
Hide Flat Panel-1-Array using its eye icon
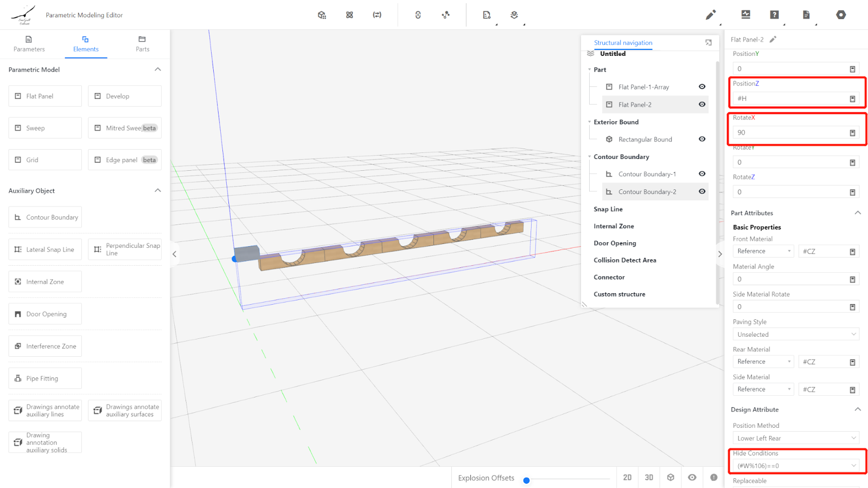702,87
